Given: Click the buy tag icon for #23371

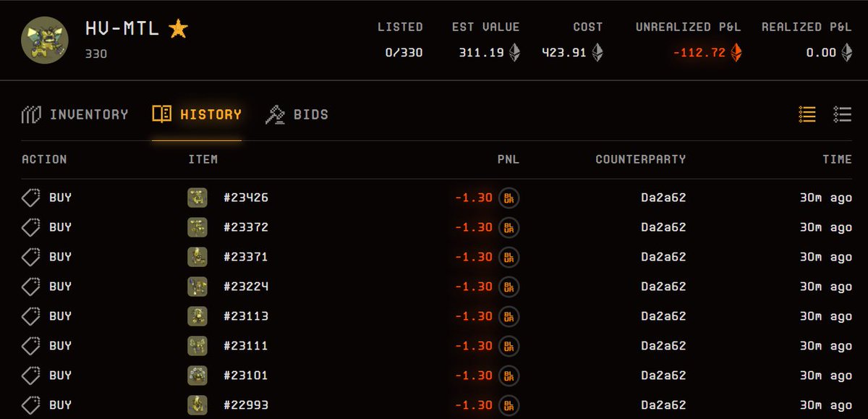Looking at the screenshot, I should [31, 257].
